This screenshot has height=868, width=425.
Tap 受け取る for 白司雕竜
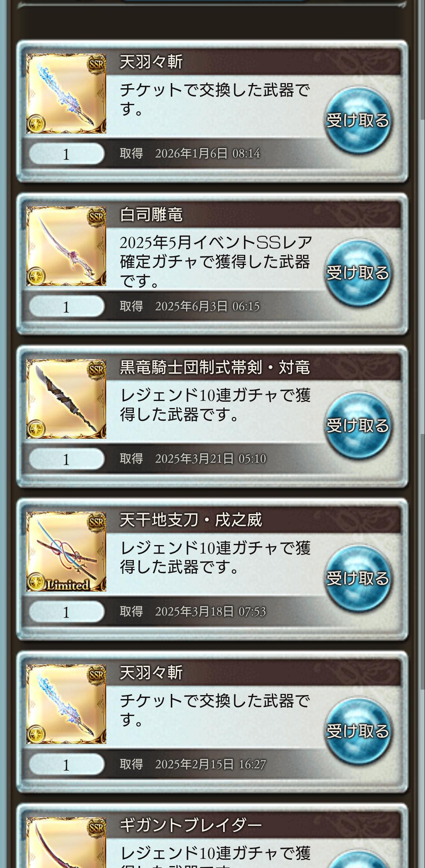(358, 273)
